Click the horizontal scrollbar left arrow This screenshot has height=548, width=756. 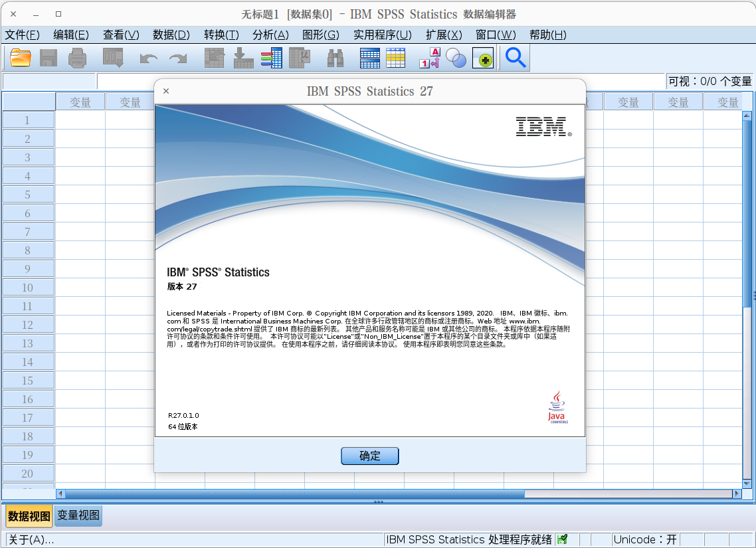pyautogui.click(x=60, y=494)
